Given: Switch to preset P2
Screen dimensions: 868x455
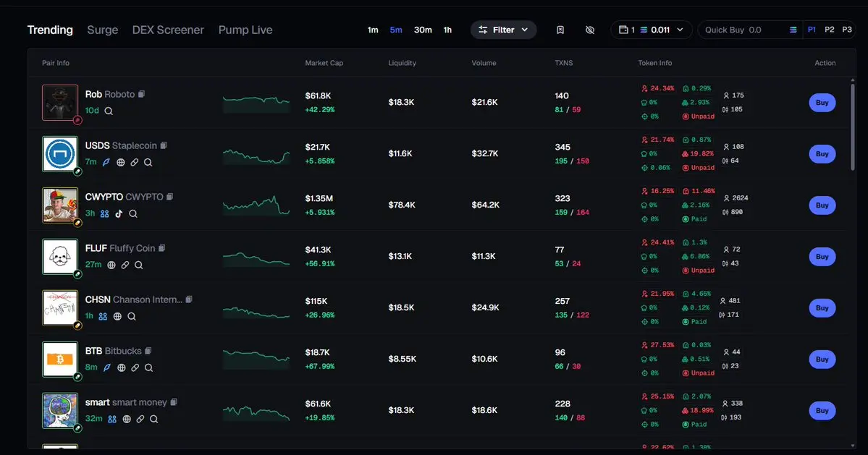Looking at the screenshot, I should click(829, 30).
